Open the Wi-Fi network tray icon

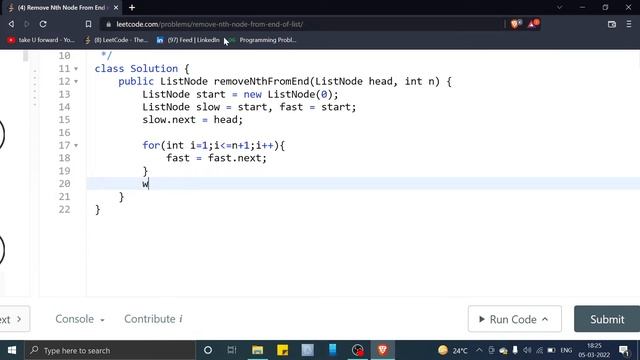pos(540,350)
